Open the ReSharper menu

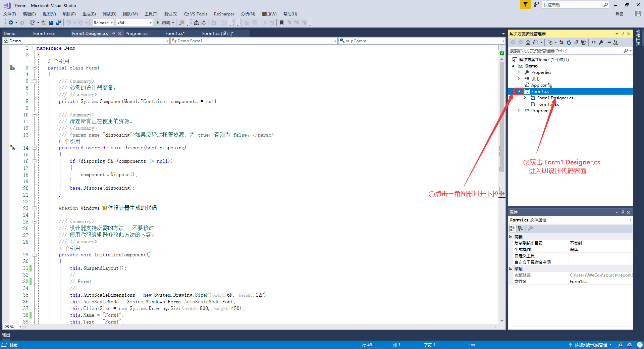coord(224,14)
